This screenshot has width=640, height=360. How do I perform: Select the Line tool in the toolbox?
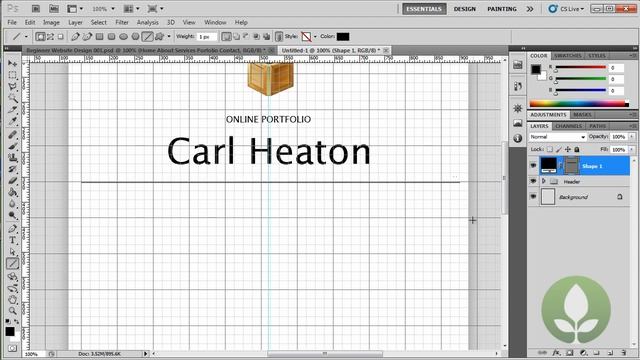[x=12, y=263]
